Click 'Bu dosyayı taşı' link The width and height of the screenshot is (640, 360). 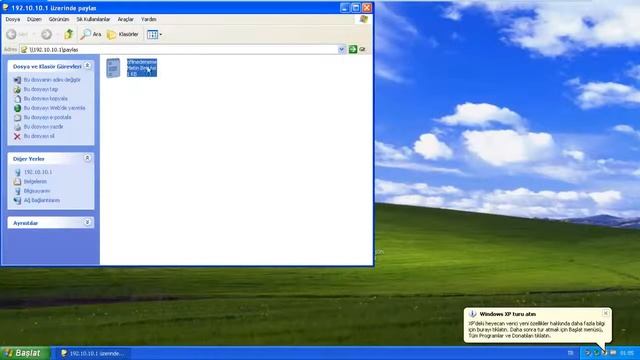[x=41, y=89]
